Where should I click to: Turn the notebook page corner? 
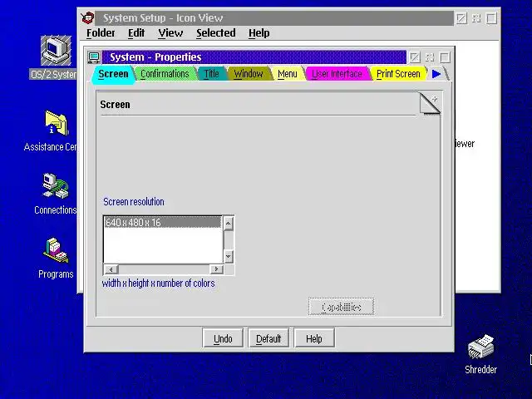coord(430,103)
